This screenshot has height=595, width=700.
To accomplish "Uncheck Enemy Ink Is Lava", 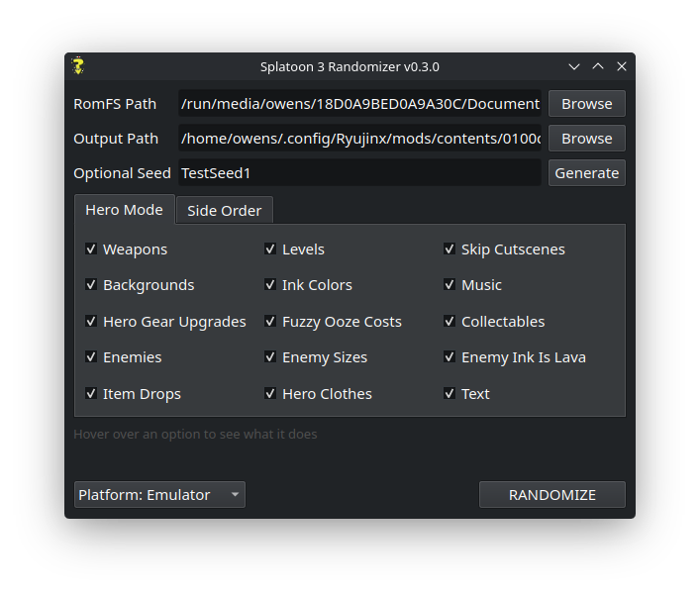I will click(450, 356).
